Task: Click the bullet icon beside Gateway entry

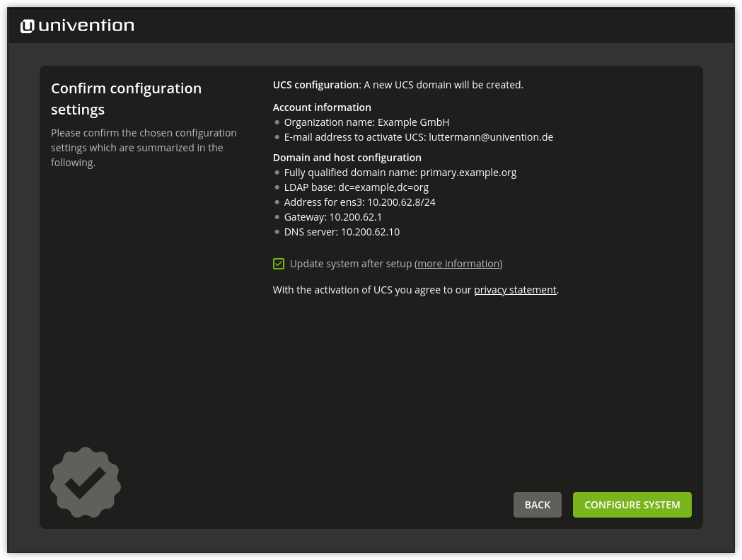Action: pyautogui.click(x=277, y=217)
